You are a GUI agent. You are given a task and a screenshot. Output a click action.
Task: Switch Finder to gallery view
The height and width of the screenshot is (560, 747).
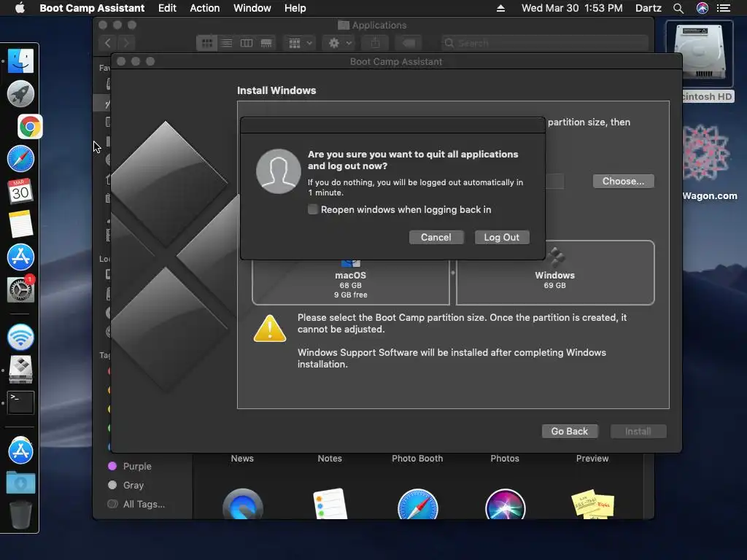[266, 43]
